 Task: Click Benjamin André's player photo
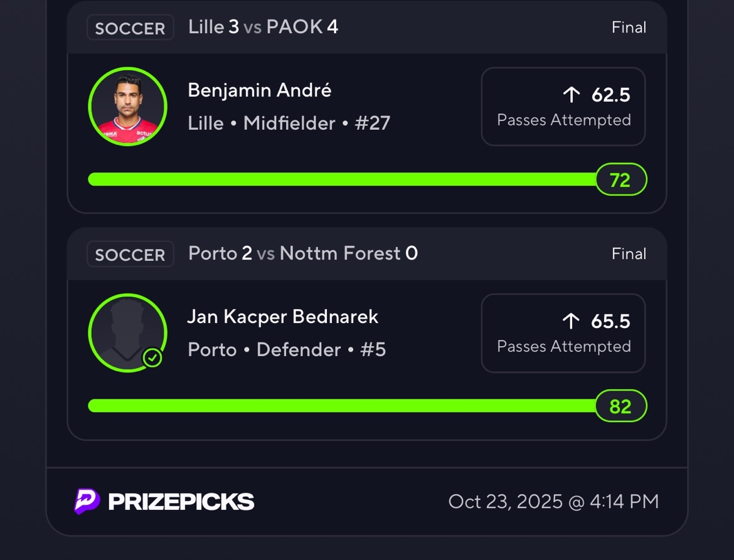128,107
